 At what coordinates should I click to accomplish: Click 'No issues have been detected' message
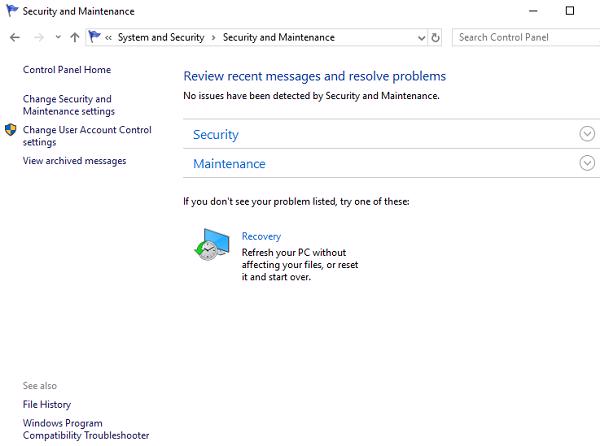311,96
